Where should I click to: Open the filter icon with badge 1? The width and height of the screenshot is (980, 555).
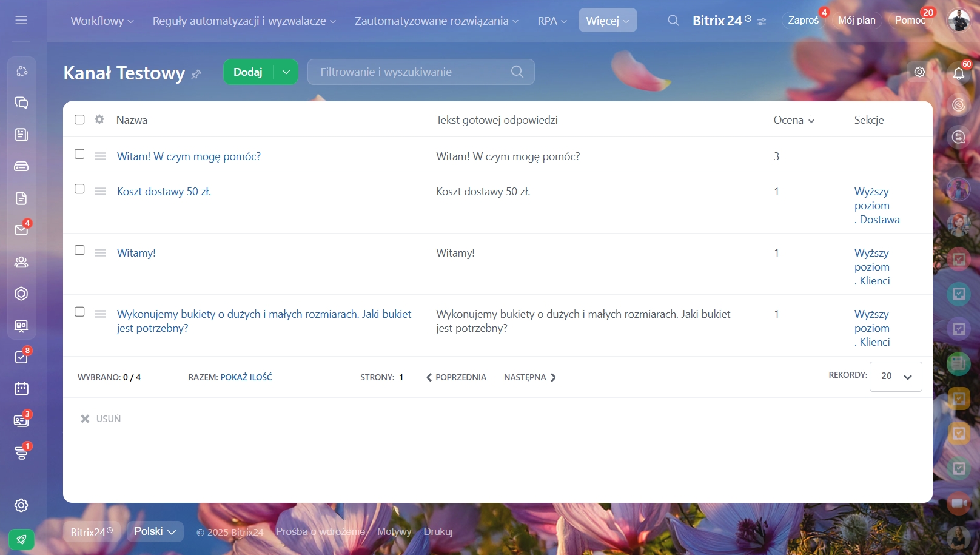pos(21,452)
